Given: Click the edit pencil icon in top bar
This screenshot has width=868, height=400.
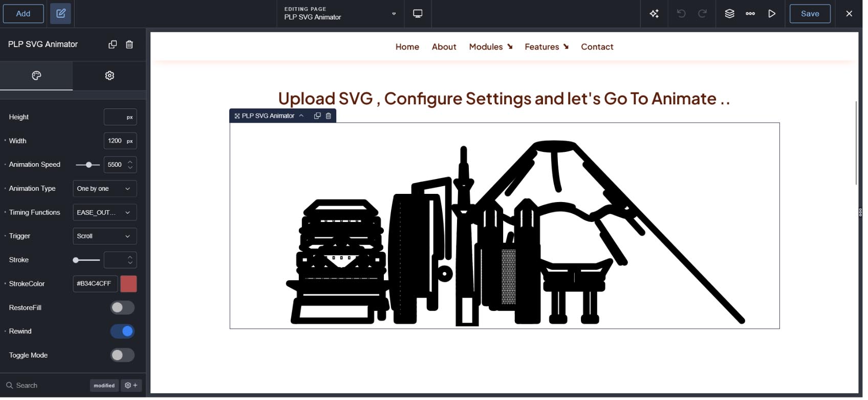Looking at the screenshot, I should 60,14.
